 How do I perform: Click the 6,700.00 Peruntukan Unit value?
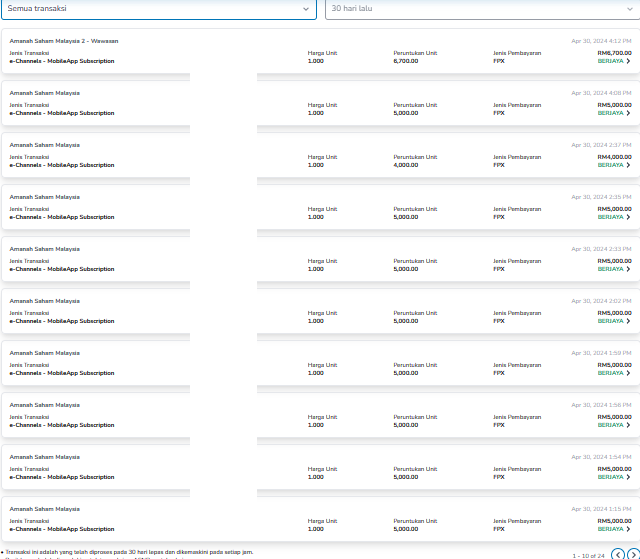(406, 61)
